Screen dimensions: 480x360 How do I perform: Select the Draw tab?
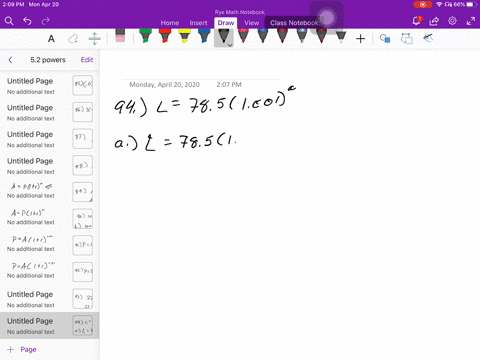(x=226, y=23)
